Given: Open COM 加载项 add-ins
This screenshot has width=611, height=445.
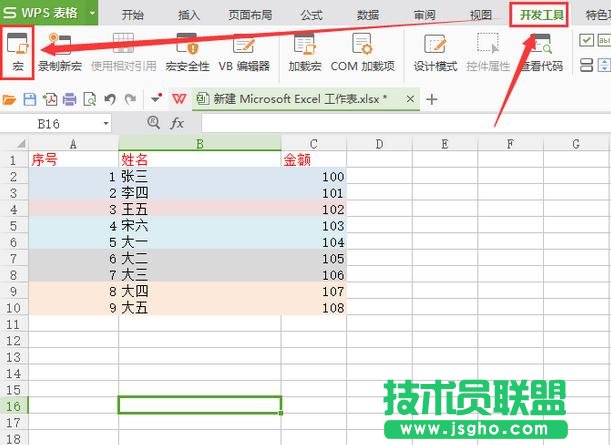Looking at the screenshot, I should point(362,50).
